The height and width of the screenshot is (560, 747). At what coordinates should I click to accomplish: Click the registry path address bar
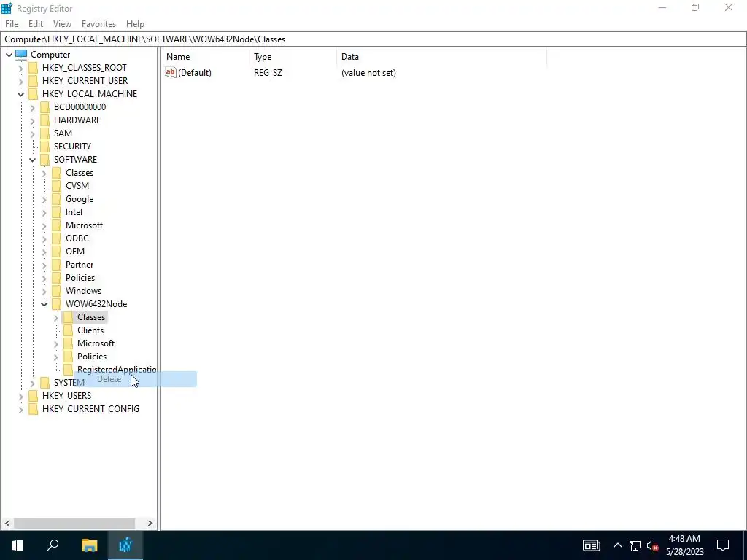click(x=373, y=39)
